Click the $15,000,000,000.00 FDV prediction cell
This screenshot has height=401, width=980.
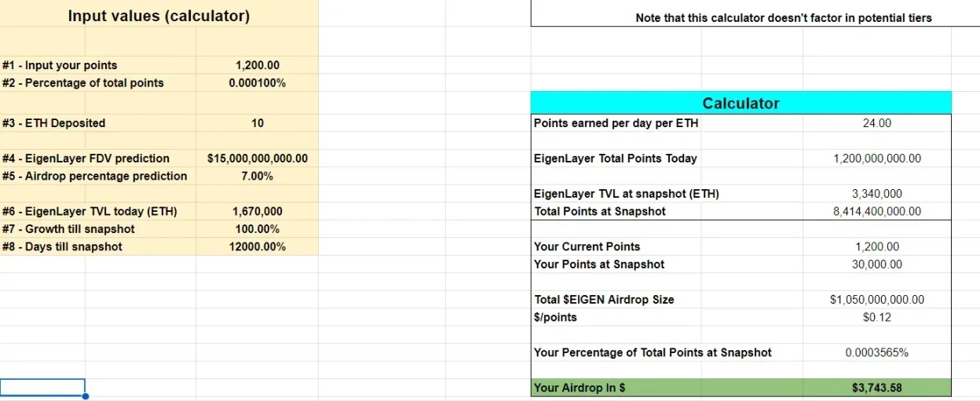[257, 158]
